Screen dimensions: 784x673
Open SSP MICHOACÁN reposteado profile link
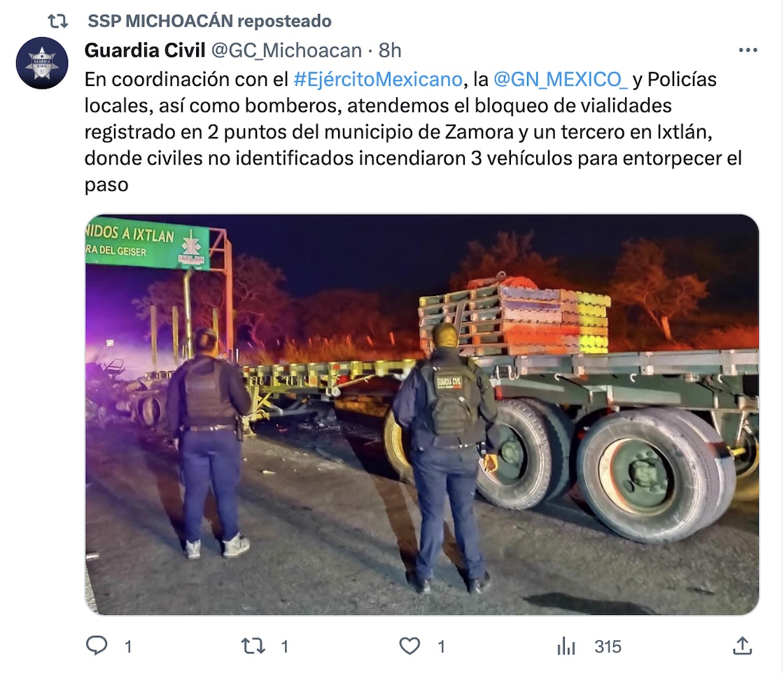click(x=209, y=21)
